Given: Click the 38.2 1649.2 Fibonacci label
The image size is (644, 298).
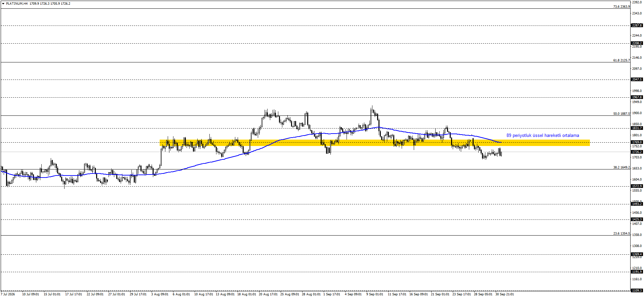Looking at the screenshot, I should [621, 167].
